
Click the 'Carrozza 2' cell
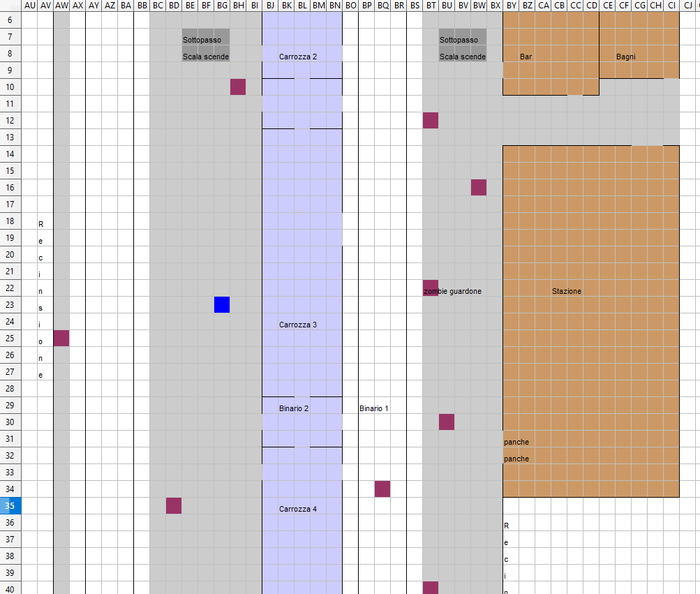coord(298,57)
